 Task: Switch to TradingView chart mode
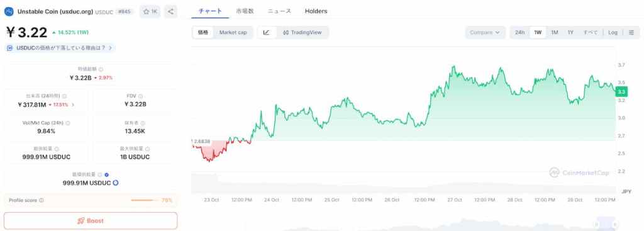pos(303,33)
